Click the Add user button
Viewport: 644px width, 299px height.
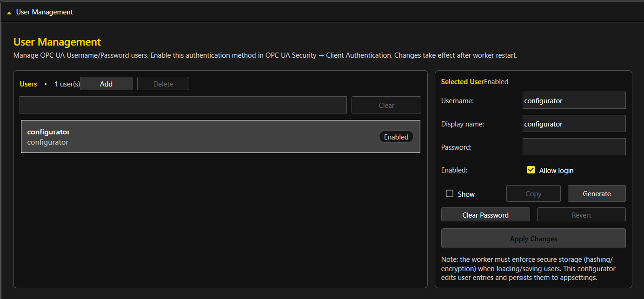click(x=106, y=84)
